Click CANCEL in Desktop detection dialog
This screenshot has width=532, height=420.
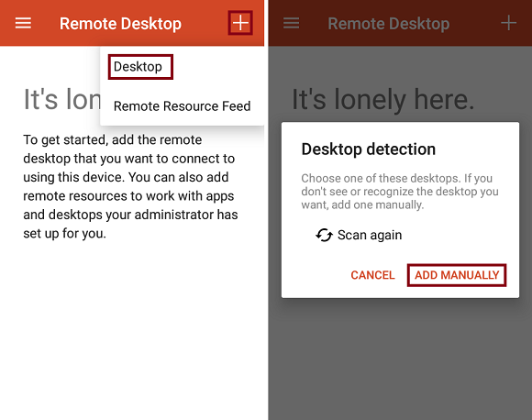tap(372, 275)
